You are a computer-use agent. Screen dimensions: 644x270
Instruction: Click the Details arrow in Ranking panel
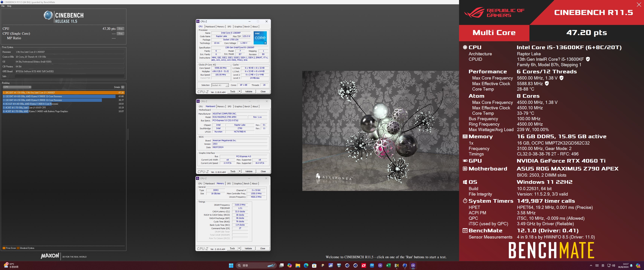tap(122, 87)
